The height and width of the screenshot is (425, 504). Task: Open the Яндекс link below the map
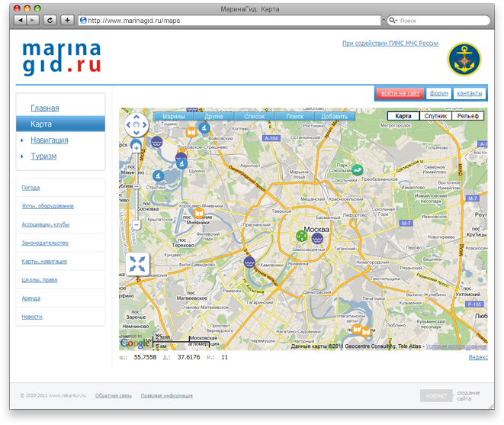[478, 357]
